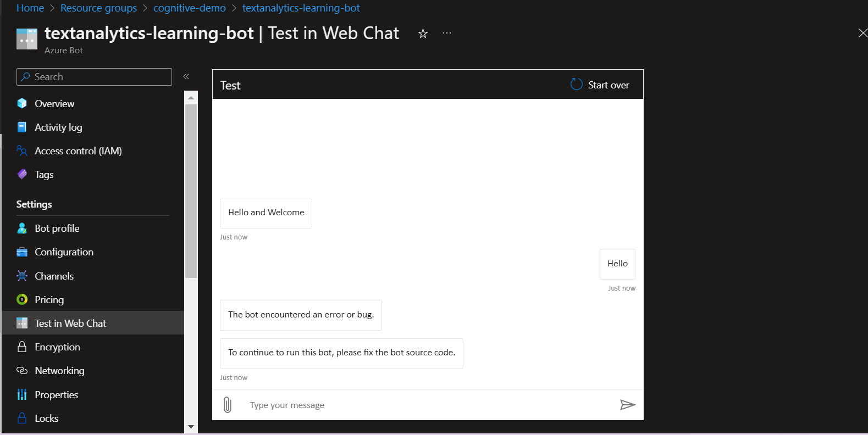Click Just now timestamp under Hello and Welcome
The image size is (868, 435).
pos(234,237)
